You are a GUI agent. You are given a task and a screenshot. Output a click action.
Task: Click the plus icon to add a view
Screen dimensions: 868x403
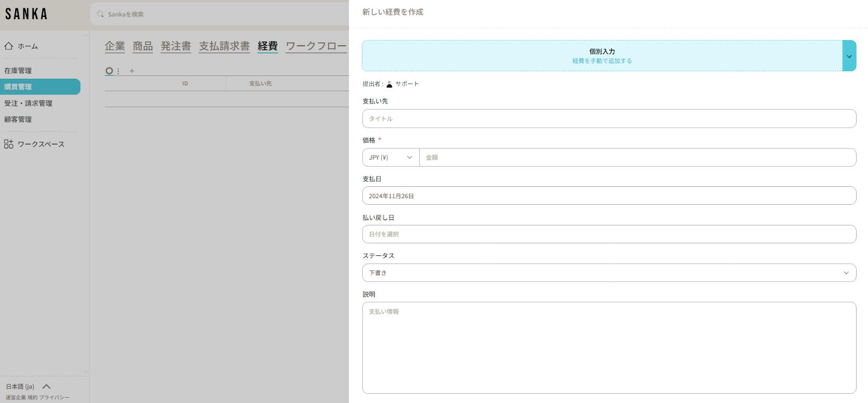point(132,71)
